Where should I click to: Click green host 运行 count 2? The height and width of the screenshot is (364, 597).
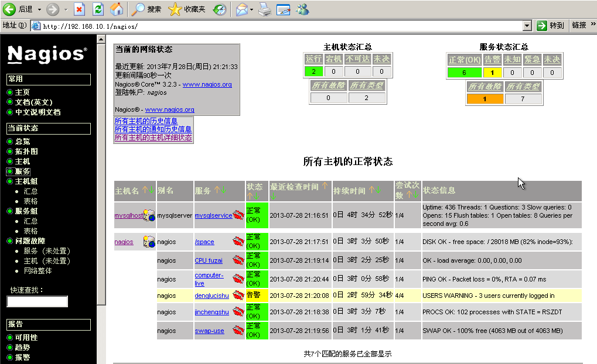click(x=313, y=71)
